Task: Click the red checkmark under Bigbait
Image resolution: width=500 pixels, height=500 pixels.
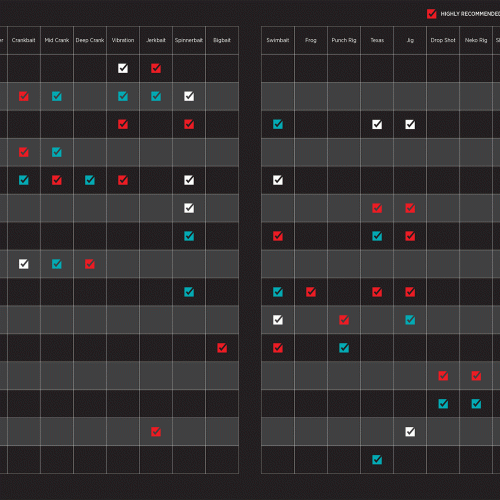Action: [x=222, y=348]
